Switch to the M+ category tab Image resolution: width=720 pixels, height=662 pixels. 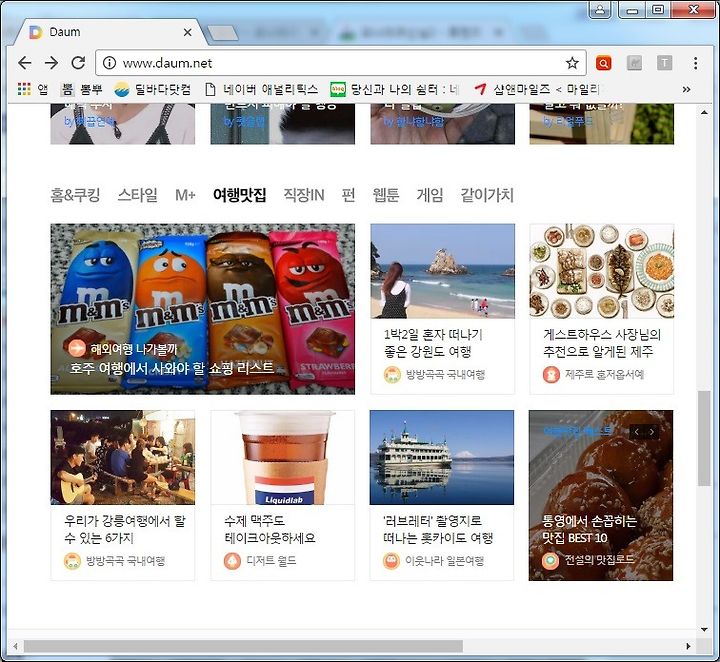(185, 195)
